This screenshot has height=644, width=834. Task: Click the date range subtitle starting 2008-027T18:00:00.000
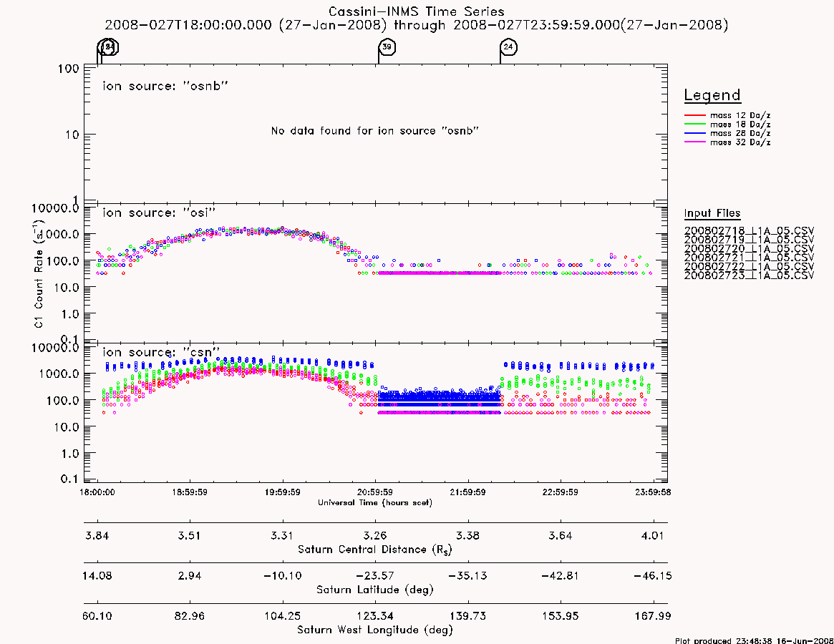point(417,25)
